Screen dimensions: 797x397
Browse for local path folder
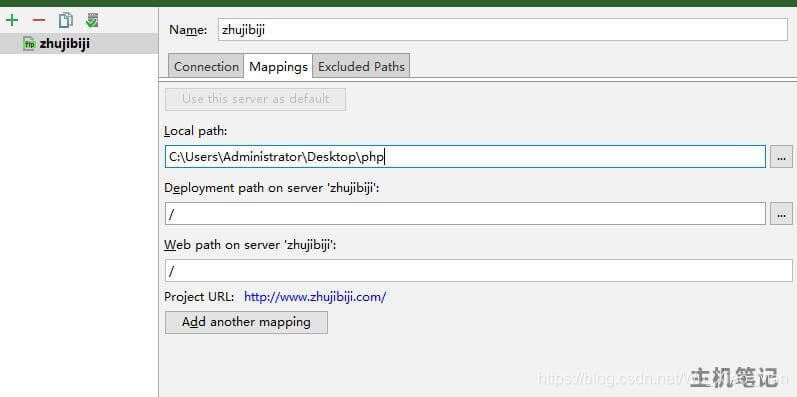[x=781, y=157]
